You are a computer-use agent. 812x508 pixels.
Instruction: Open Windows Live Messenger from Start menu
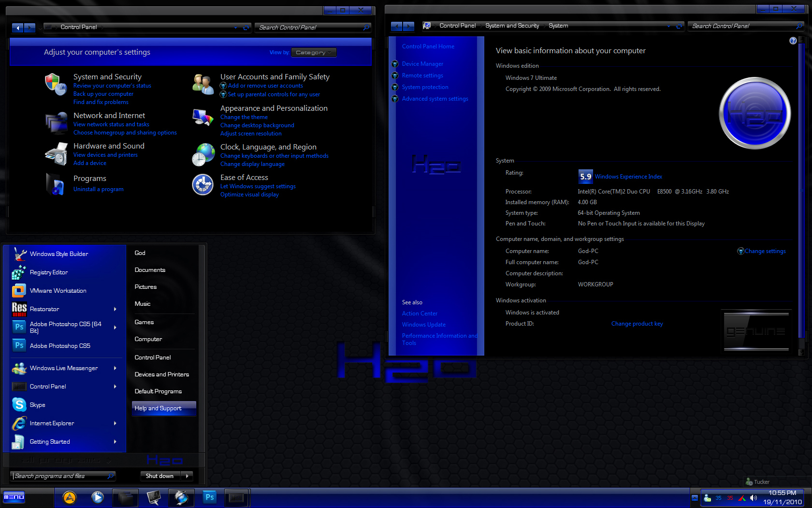64,368
